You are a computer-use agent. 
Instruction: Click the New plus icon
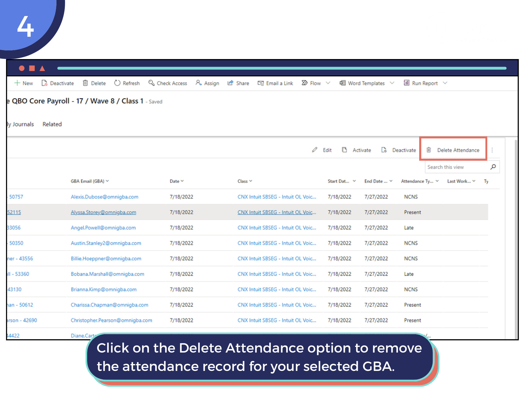coord(17,83)
